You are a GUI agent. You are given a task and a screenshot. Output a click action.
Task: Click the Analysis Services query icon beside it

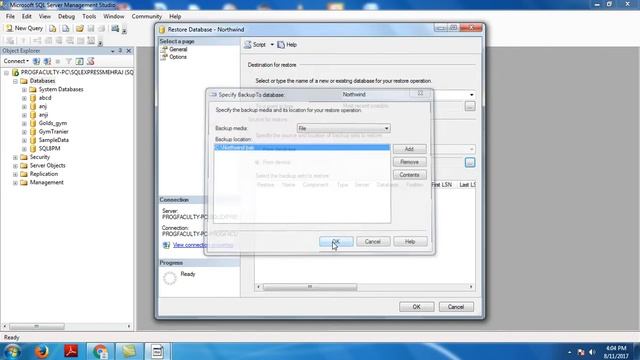(65, 28)
